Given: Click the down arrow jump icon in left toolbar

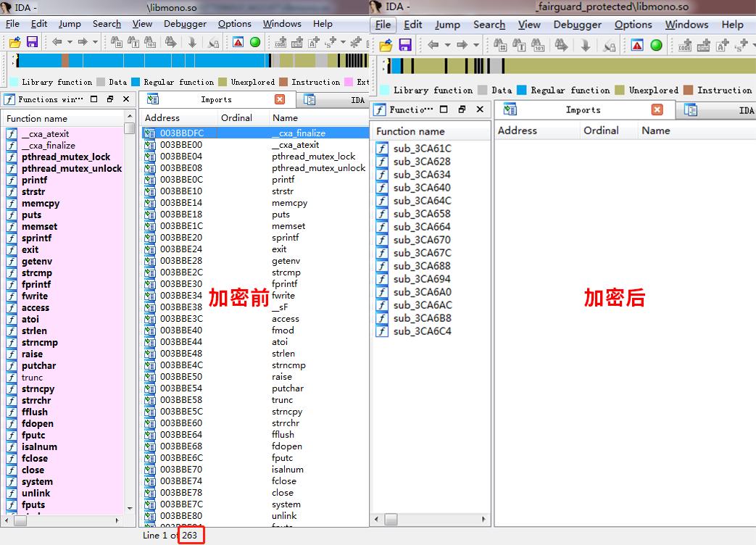Looking at the screenshot, I should click(x=192, y=42).
